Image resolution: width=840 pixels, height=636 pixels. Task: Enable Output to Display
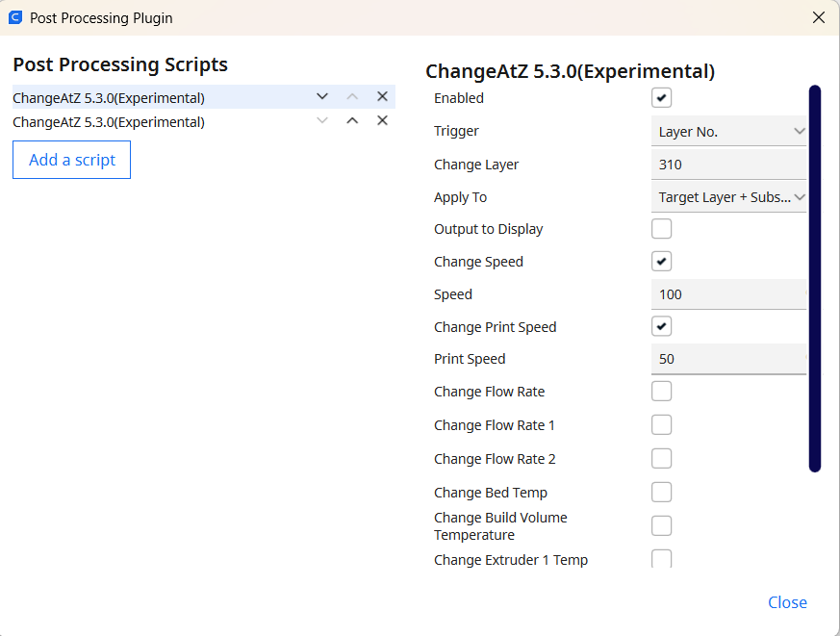coord(661,228)
